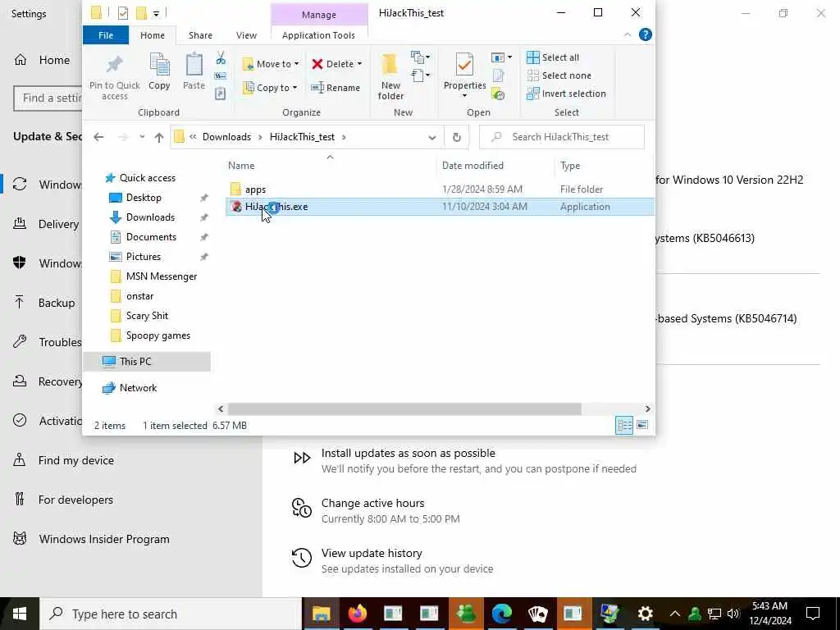
Task: Select the Home ribbon tab
Action: tap(152, 35)
